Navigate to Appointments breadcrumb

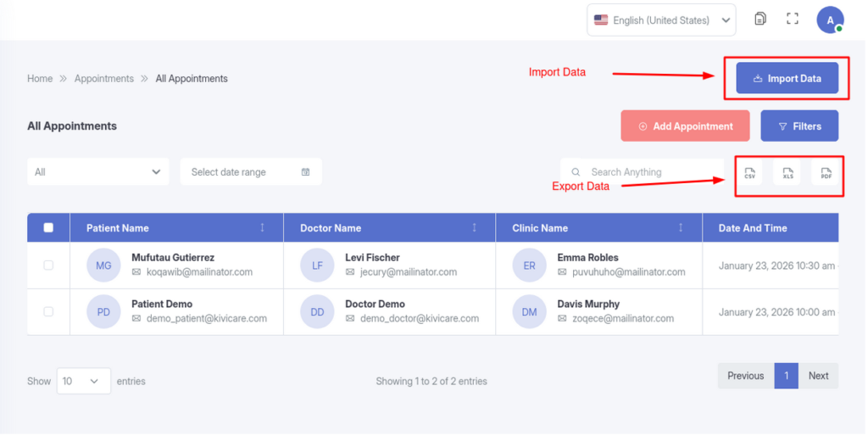tap(103, 79)
